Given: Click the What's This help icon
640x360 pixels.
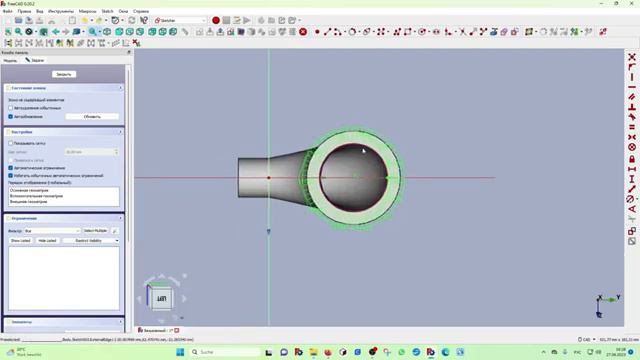Looking at the screenshot, I should point(144,20).
